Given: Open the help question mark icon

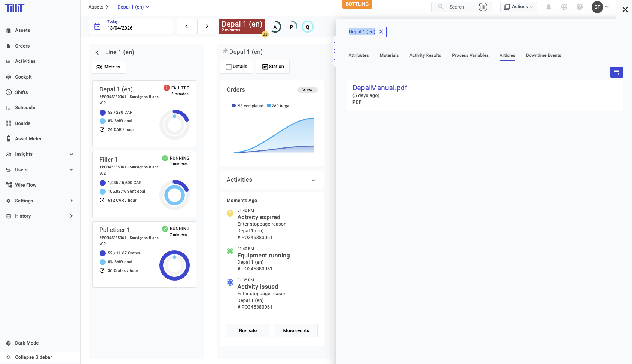Looking at the screenshot, I should [x=580, y=7].
